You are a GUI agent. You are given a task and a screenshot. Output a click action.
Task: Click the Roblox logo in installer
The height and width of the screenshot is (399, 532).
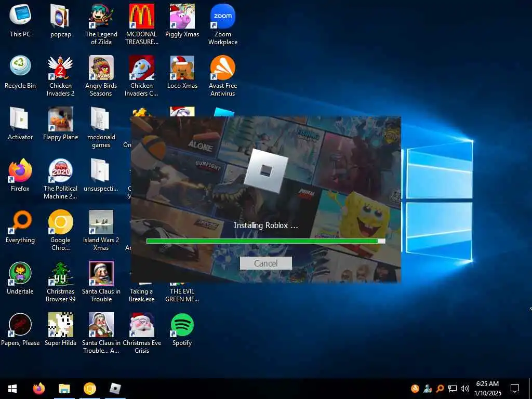(266, 171)
